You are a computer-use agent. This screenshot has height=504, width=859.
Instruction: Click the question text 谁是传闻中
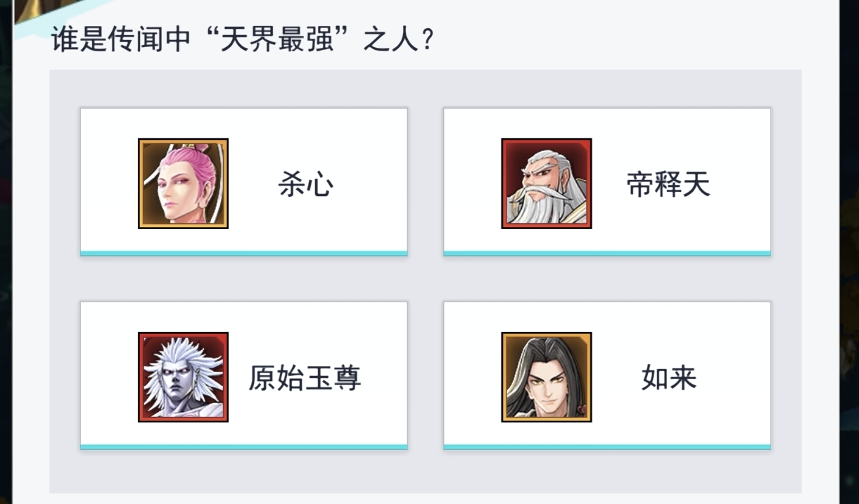tap(120, 40)
